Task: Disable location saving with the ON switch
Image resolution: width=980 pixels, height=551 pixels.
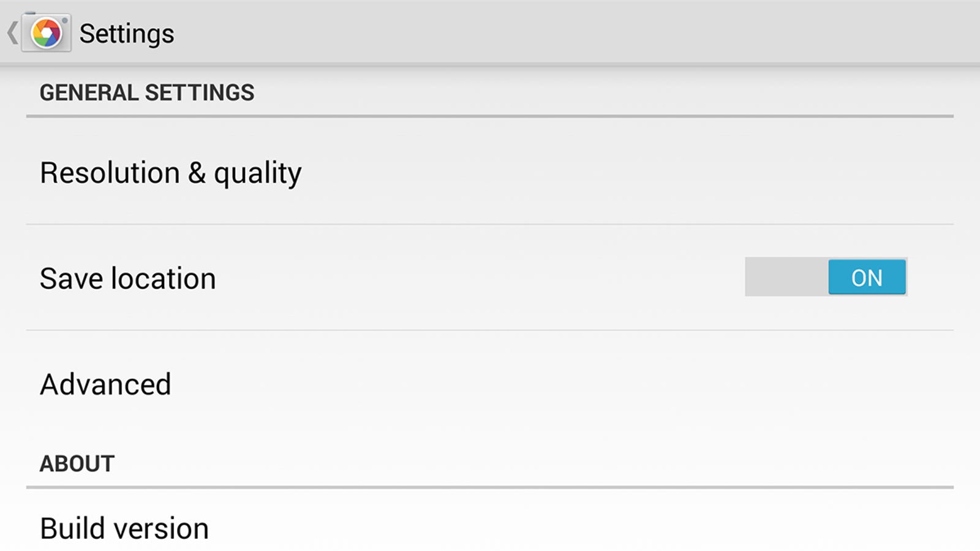Action: point(826,277)
